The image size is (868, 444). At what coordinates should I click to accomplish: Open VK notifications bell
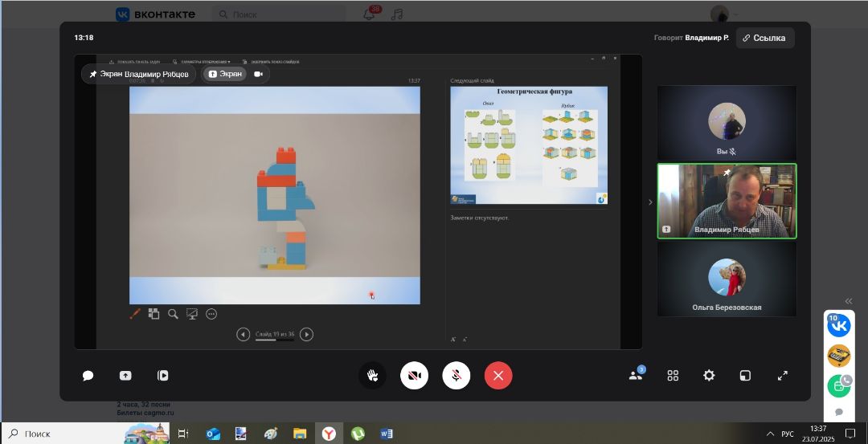coord(369,15)
